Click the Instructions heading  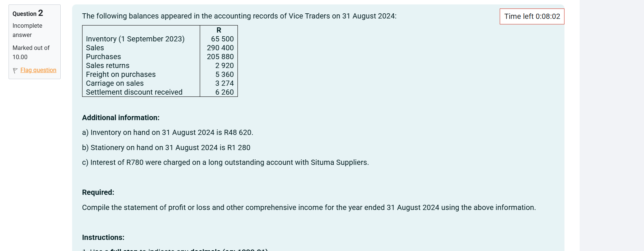103,237
